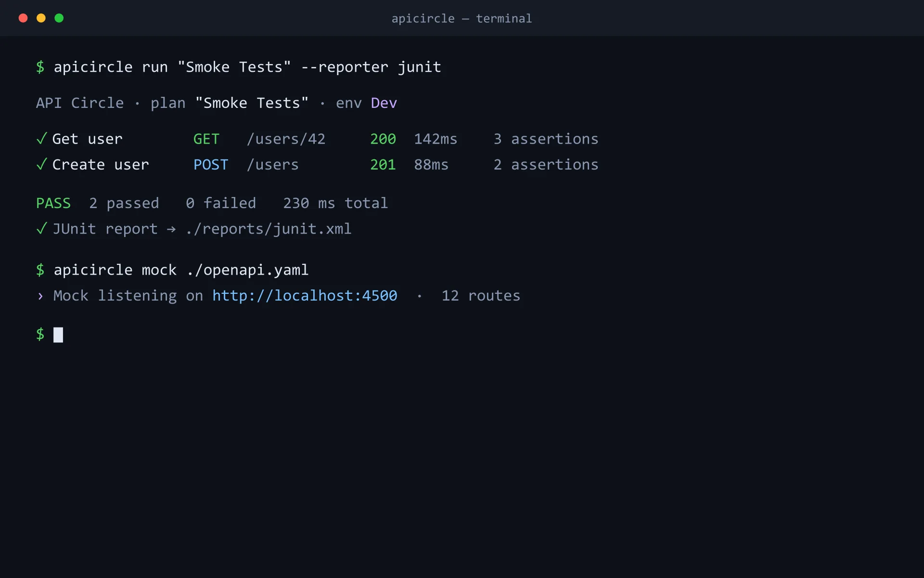Click the checkmark beside Get user

(41, 139)
